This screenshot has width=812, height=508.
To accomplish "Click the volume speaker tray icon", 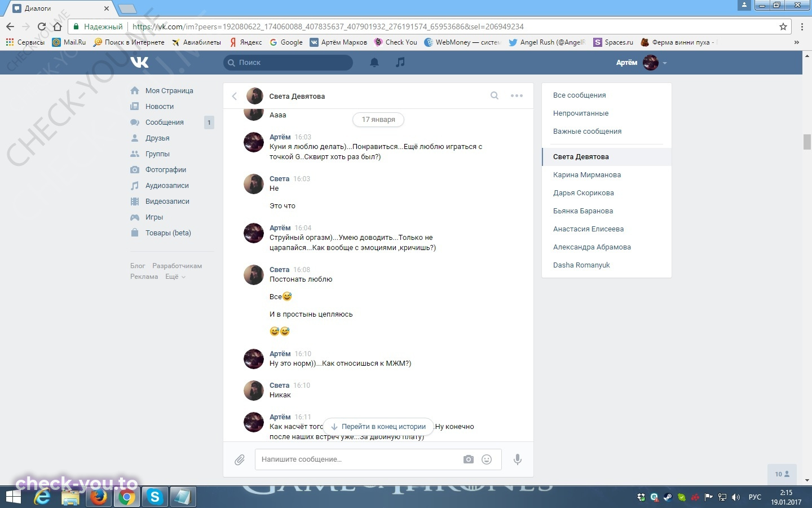I will (x=736, y=497).
